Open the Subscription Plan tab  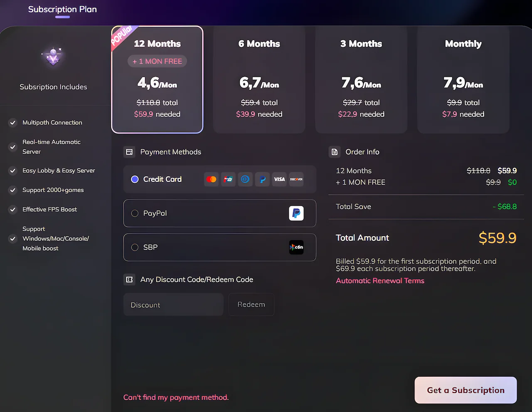[x=62, y=9]
